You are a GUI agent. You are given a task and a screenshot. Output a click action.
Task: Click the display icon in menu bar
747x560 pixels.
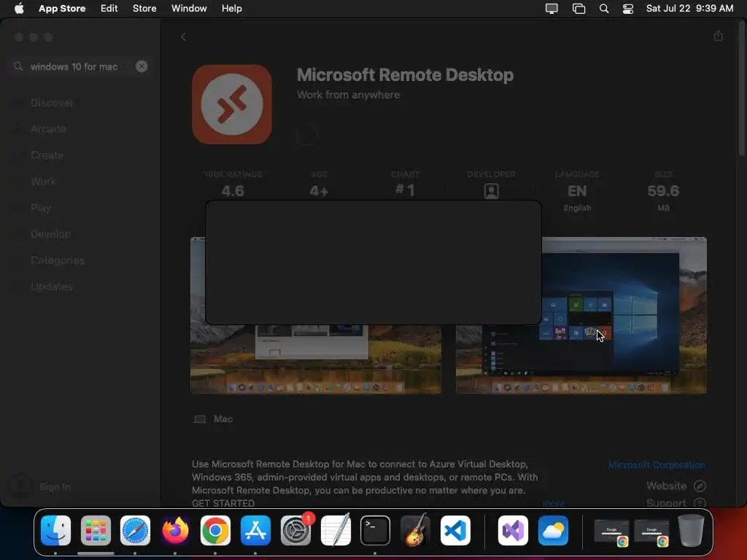551,9
